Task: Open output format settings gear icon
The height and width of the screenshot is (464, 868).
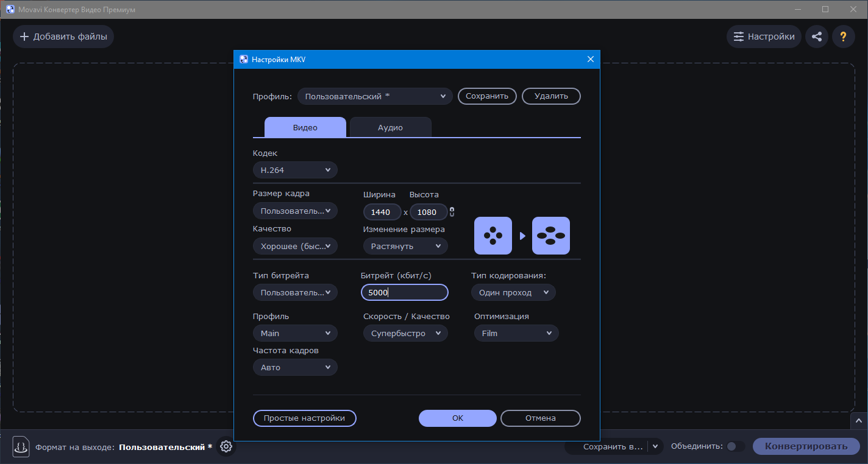Action: point(226,446)
